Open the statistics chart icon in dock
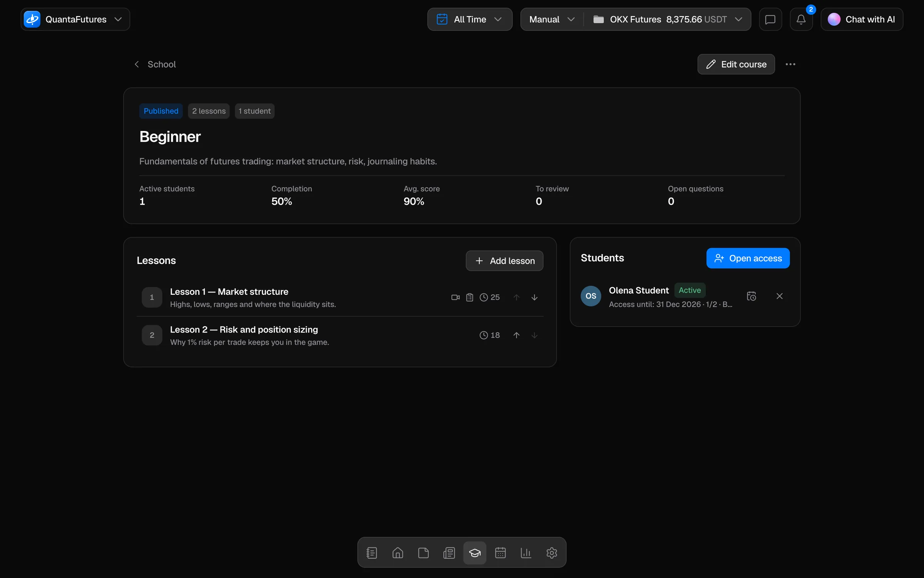This screenshot has width=924, height=578. click(526, 553)
